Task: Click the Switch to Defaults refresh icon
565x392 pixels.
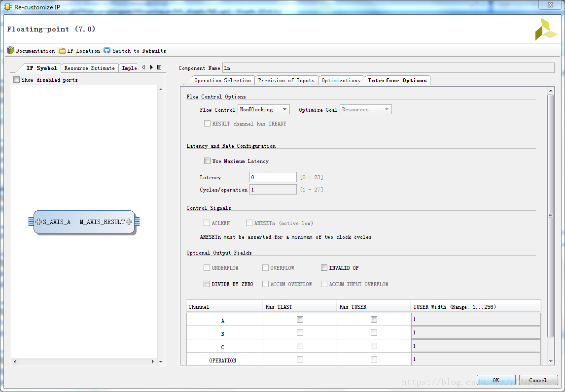Action: coord(107,50)
